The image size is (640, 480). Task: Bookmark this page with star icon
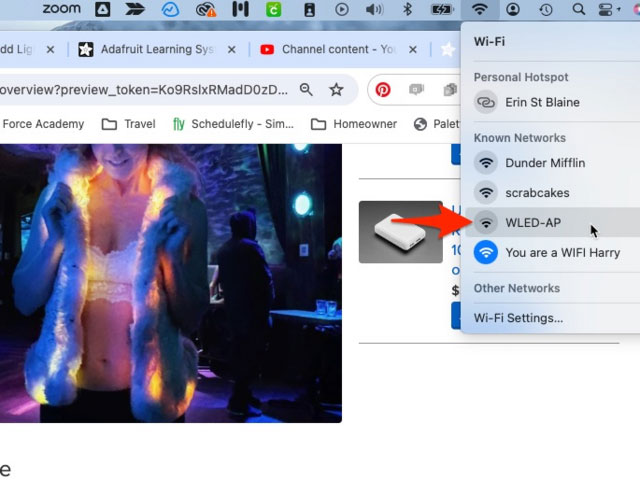click(x=336, y=89)
